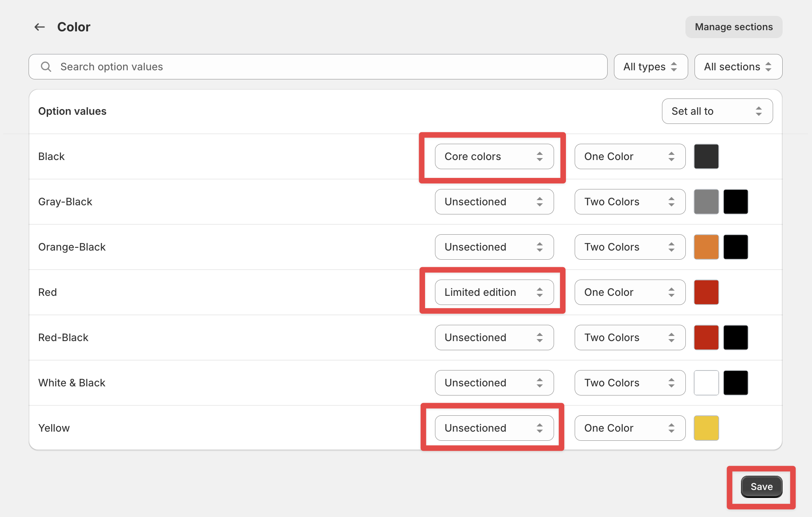Click the yellow swatch in Yellow row
812x517 pixels.
pos(706,428)
